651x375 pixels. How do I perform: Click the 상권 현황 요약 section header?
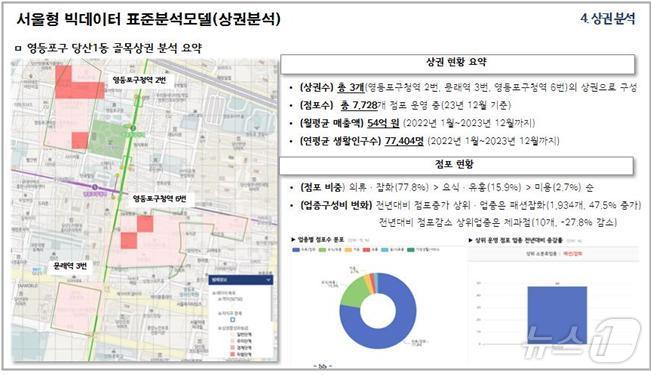coord(457,64)
